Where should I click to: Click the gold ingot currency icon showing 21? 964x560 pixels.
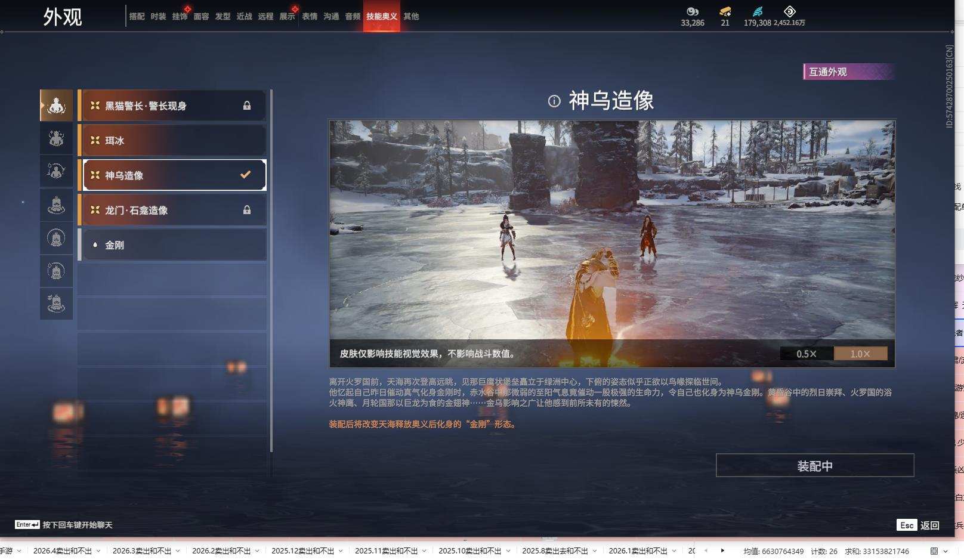724,11
